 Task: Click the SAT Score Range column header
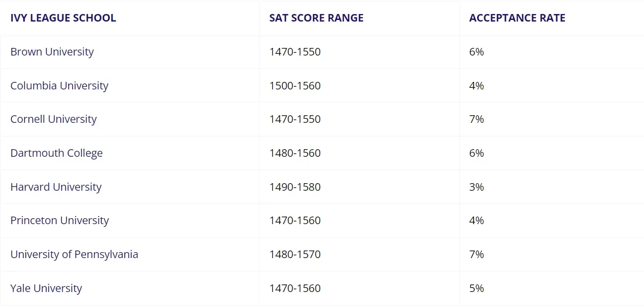coord(316,18)
